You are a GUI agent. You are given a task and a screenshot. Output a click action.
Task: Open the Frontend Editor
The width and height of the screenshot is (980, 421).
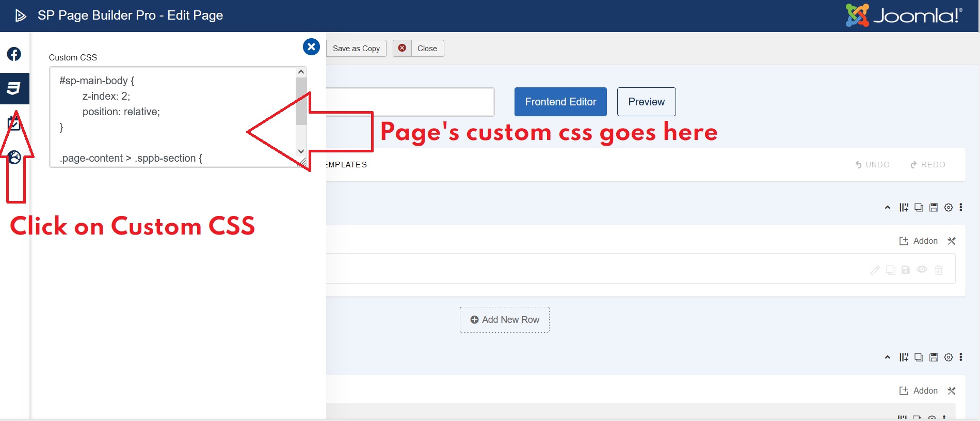tap(560, 102)
